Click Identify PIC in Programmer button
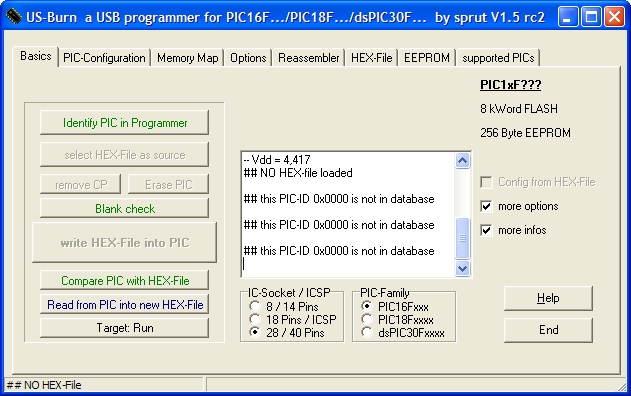Viewport: 631px width, 396px height. point(124,123)
